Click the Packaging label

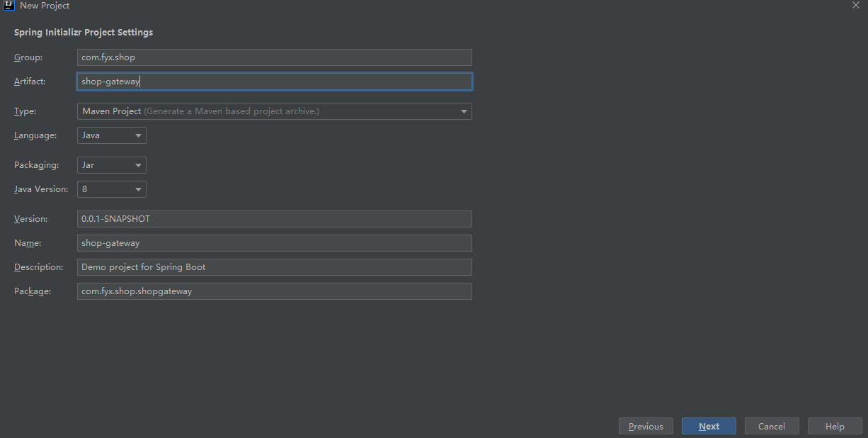point(35,165)
